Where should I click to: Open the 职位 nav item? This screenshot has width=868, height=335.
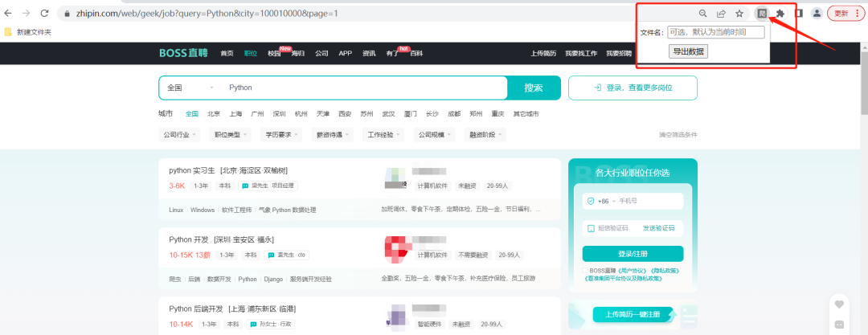coord(250,54)
